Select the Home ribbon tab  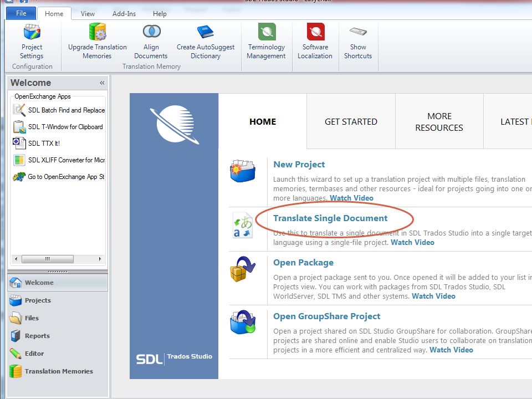click(54, 13)
